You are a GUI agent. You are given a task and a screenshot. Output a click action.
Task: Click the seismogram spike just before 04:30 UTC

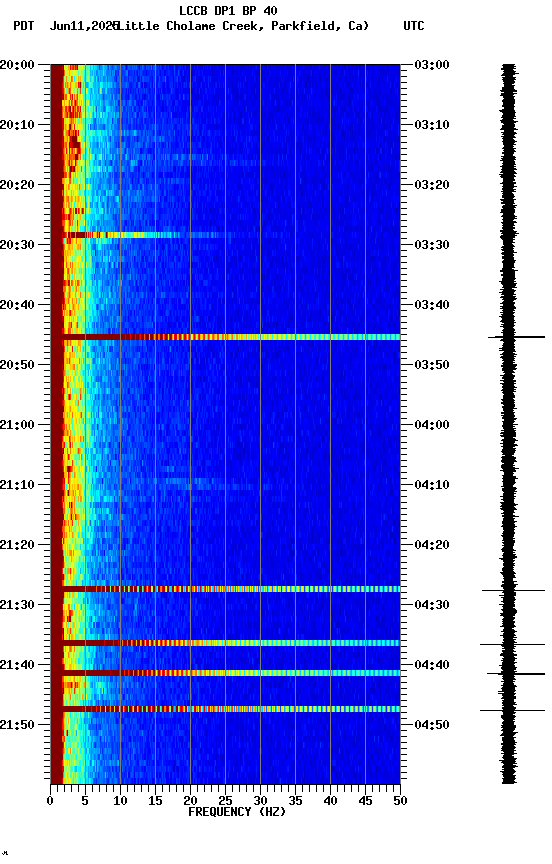513,591
